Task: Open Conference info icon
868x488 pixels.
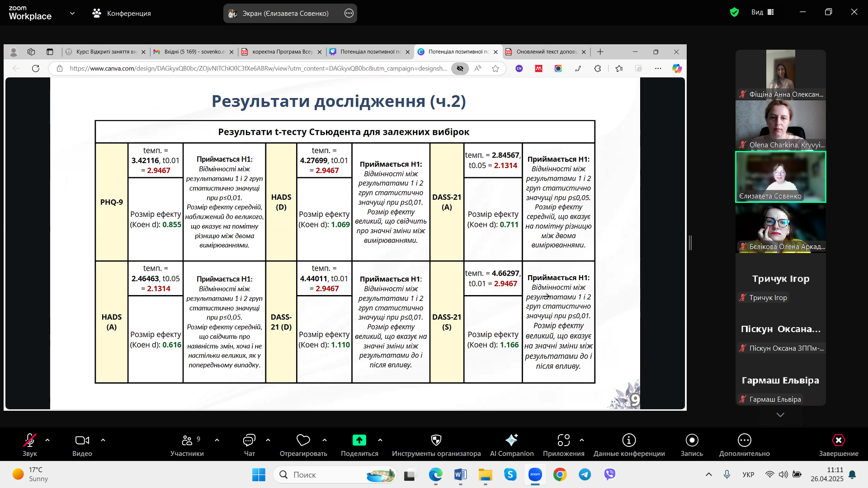Action: point(629,441)
